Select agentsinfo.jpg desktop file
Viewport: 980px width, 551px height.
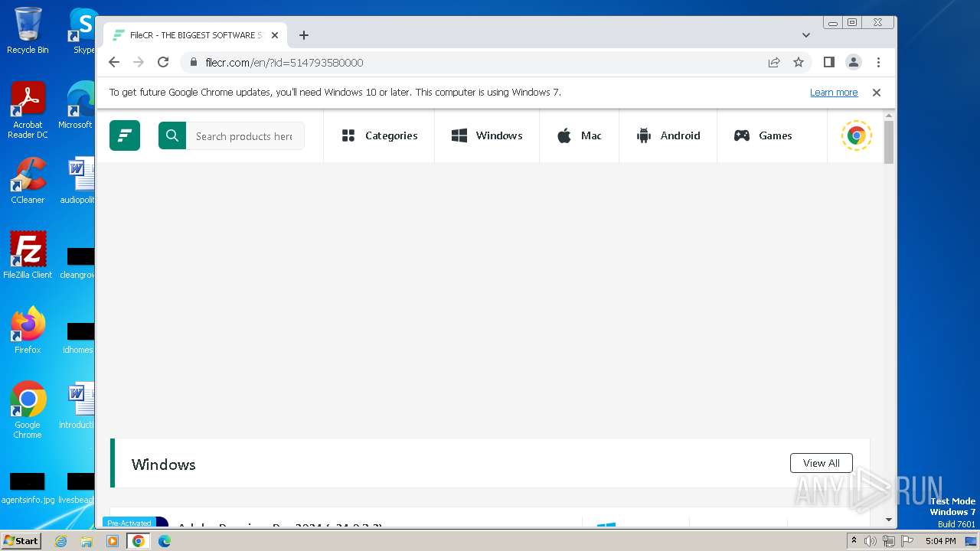[28, 488]
